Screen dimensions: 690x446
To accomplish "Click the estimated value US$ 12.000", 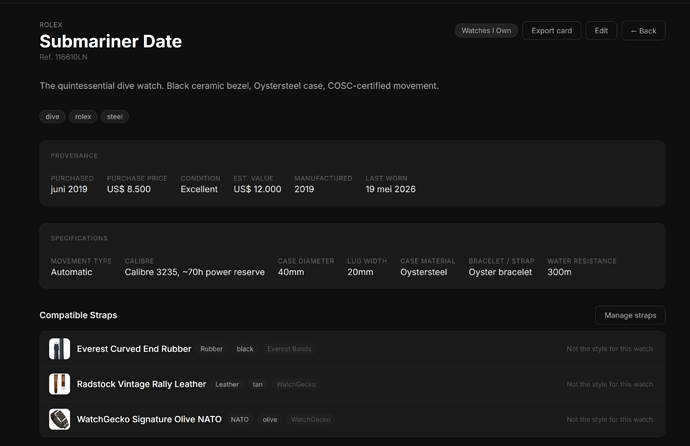I will pos(257,189).
